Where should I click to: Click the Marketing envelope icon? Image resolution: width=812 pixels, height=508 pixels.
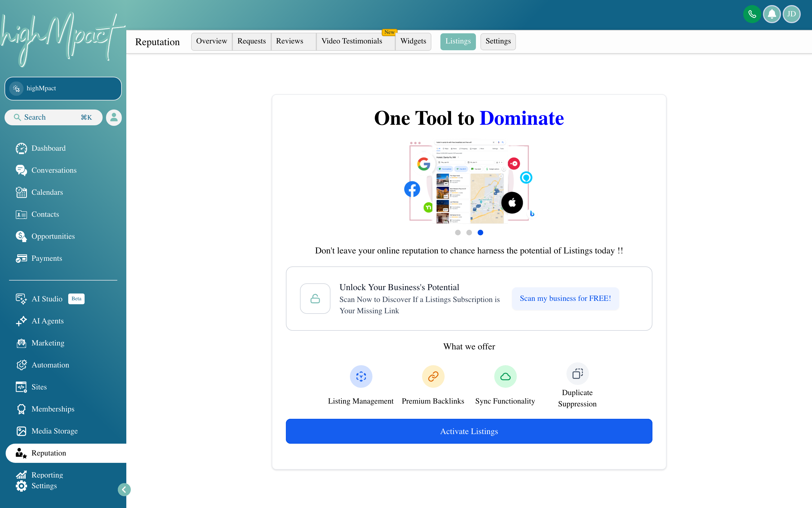coord(21,343)
